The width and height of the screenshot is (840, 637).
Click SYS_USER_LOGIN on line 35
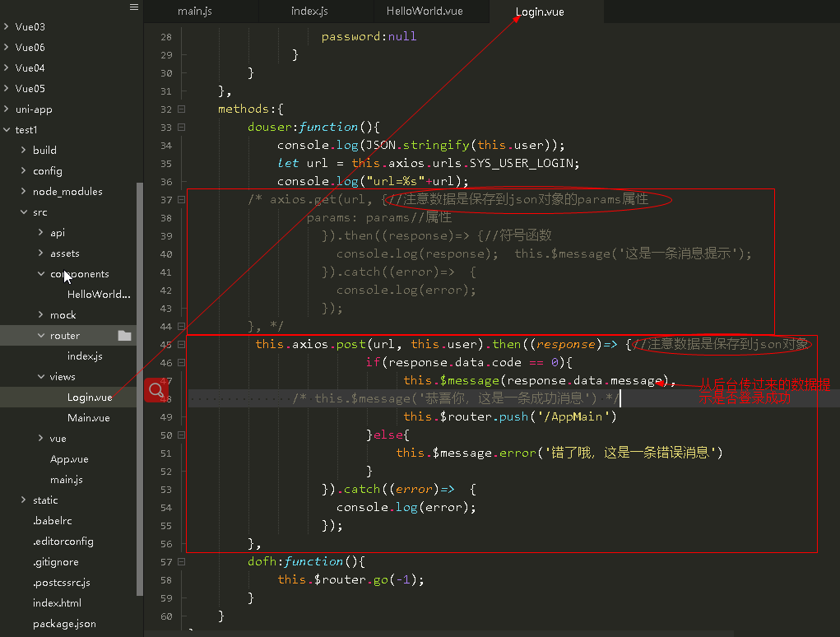pyautogui.click(x=522, y=163)
